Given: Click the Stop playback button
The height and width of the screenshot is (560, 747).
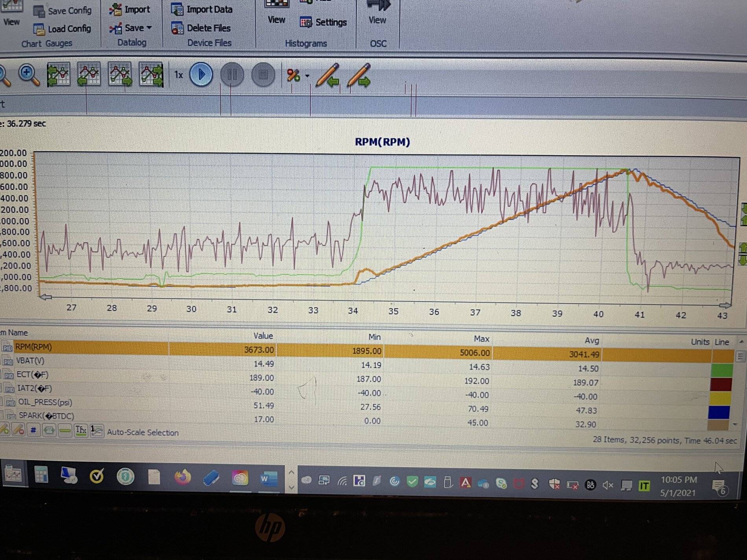Looking at the screenshot, I should [x=263, y=74].
